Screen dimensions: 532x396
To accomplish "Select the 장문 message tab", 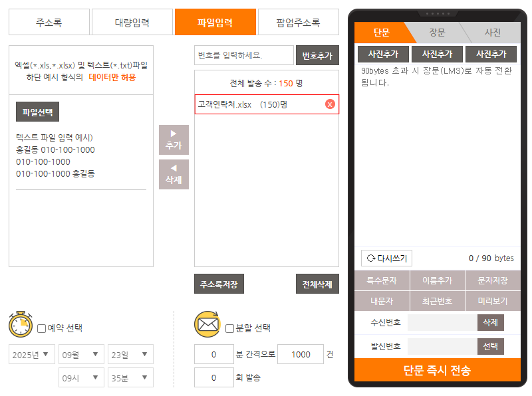I will (x=437, y=33).
